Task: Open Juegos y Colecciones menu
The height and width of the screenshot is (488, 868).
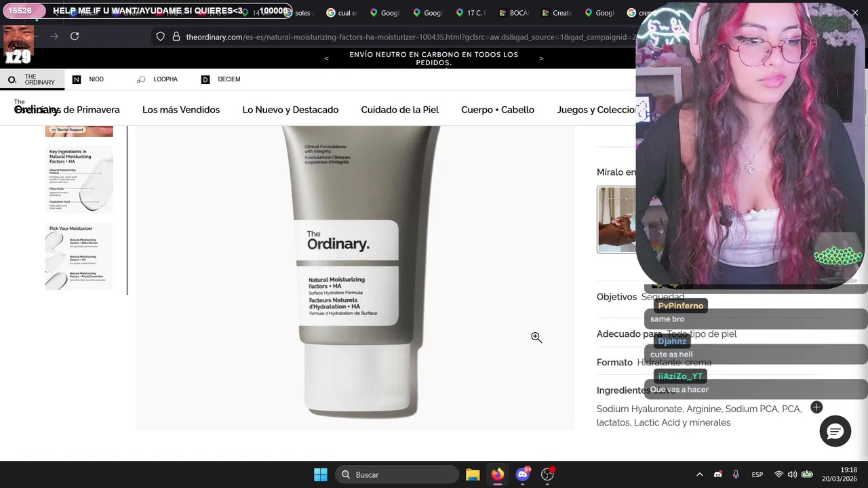Action: coord(596,110)
